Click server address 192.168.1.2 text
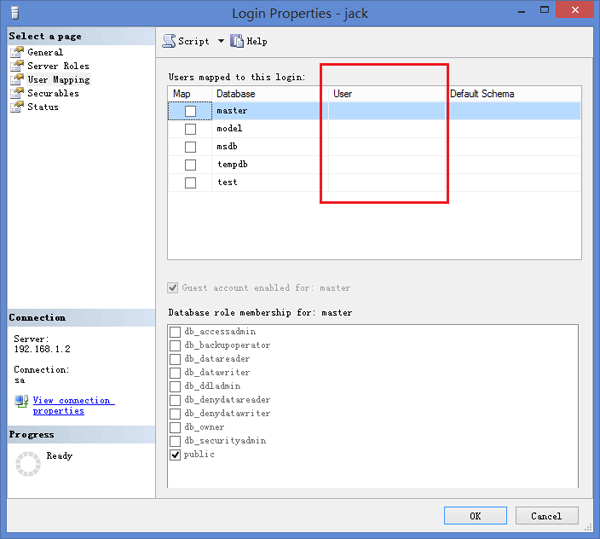This screenshot has width=600, height=539. (42, 349)
